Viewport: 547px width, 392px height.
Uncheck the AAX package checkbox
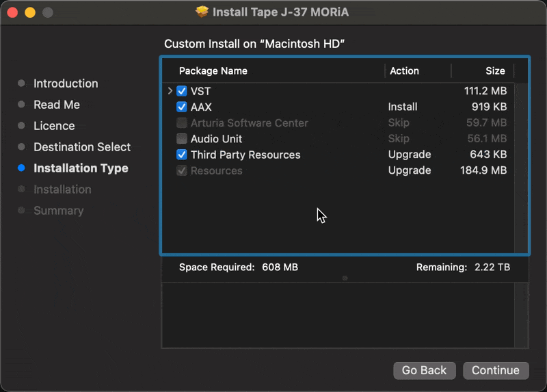(x=182, y=107)
